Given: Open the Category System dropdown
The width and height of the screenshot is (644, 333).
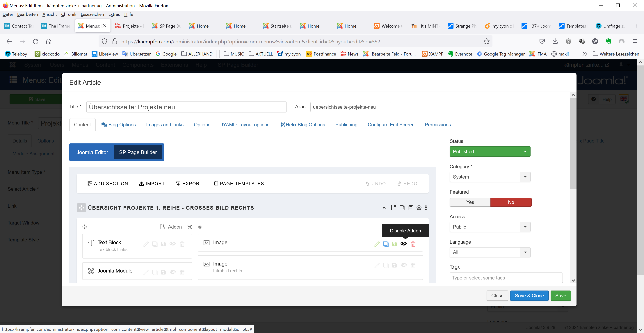Looking at the screenshot, I should point(490,177).
